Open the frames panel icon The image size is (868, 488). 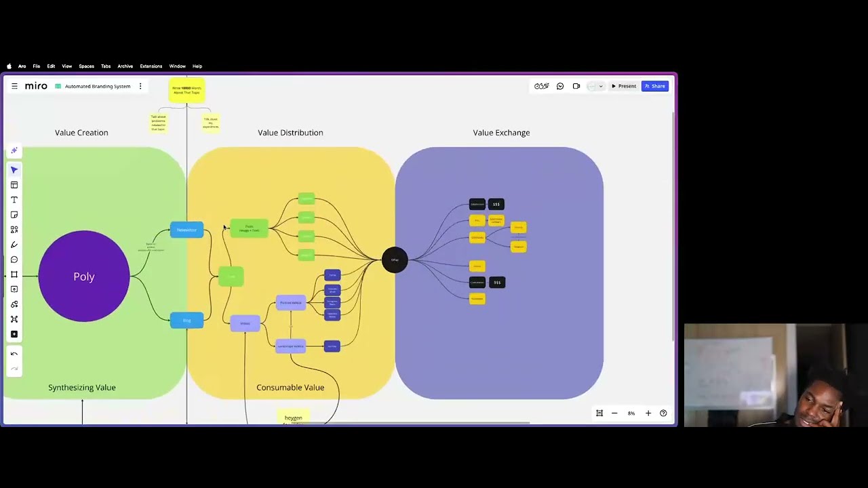pos(599,413)
